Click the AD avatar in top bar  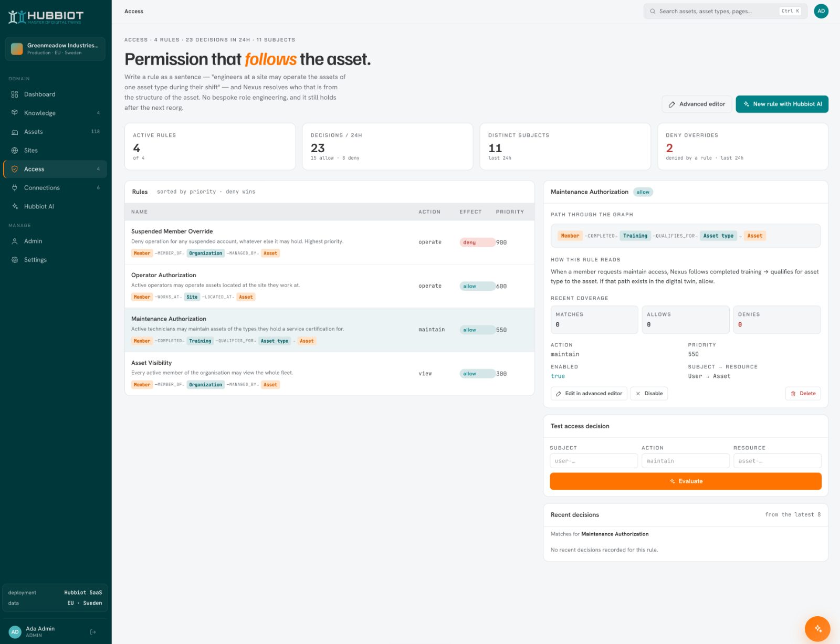[x=821, y=11]
